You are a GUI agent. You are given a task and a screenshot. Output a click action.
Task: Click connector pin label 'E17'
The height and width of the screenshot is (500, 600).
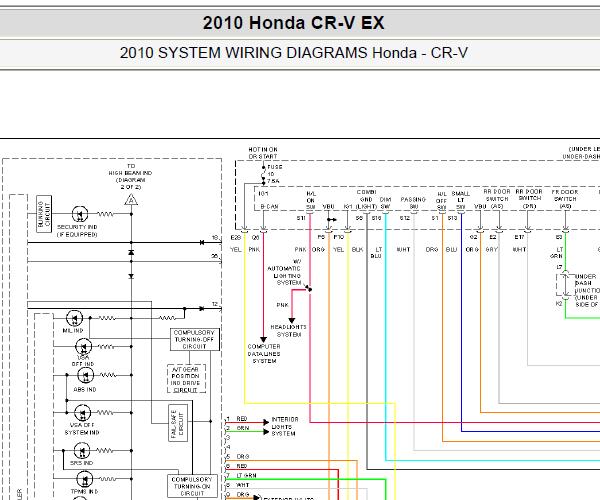pos(519,237)
